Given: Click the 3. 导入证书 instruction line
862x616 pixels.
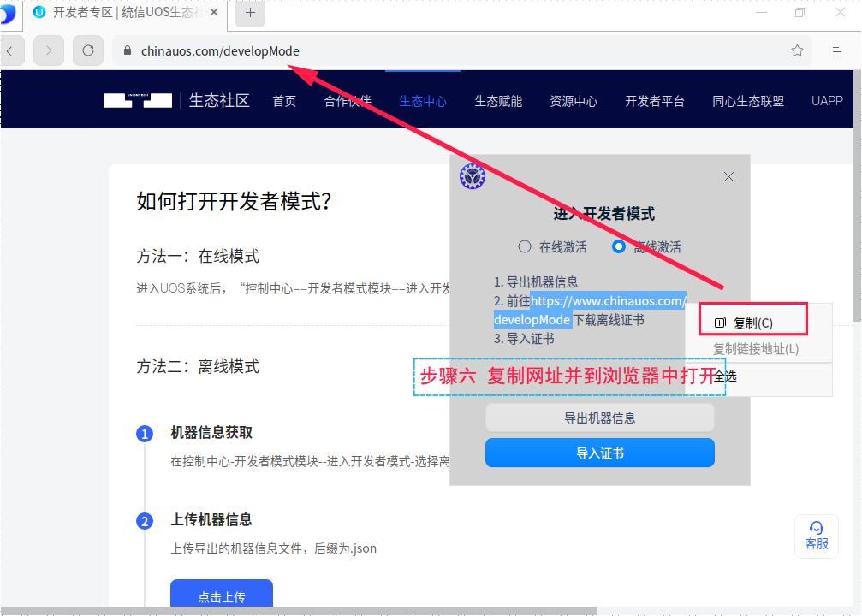Looking at the screenshot, I should 524,339.
